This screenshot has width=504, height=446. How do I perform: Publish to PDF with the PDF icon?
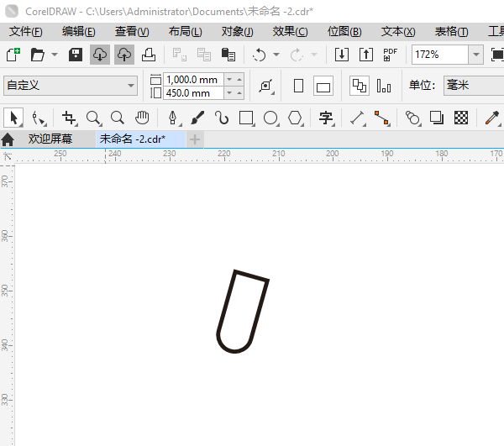click(391, 55)
